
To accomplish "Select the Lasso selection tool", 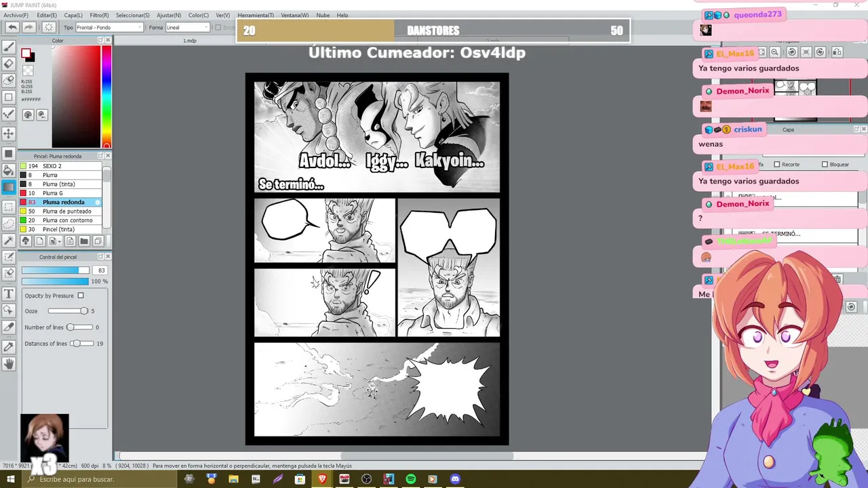I will coord(9,224).
